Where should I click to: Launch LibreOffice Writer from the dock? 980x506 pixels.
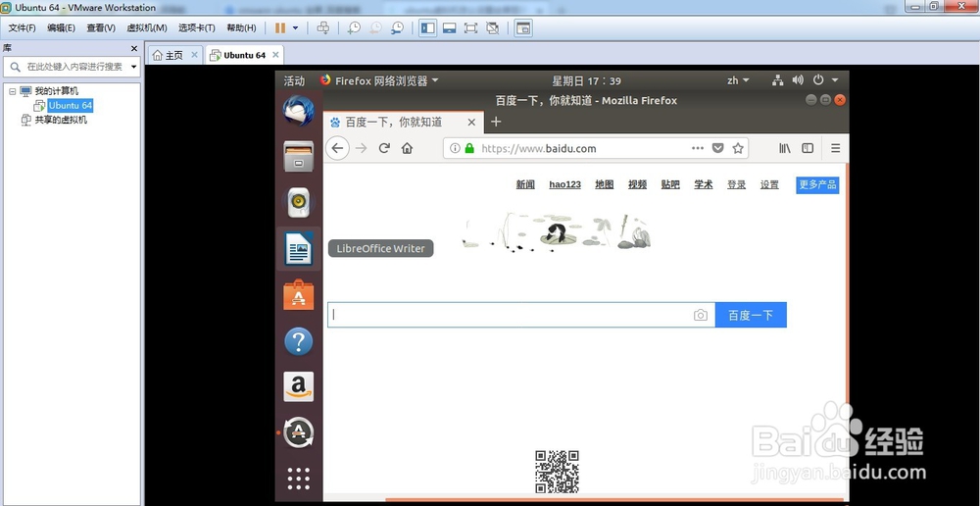click(x=298, y=248)
